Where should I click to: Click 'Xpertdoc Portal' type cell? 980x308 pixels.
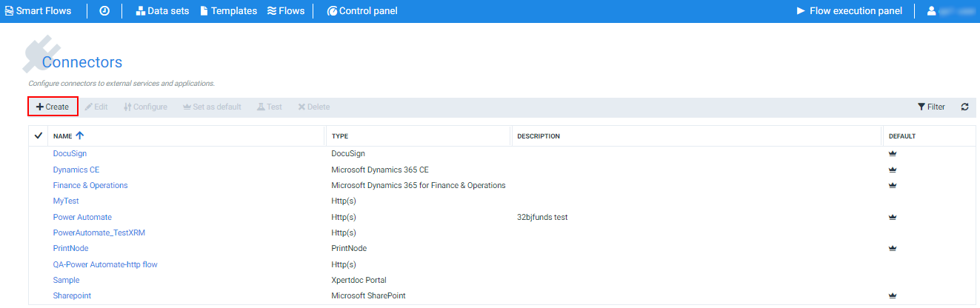359,280
